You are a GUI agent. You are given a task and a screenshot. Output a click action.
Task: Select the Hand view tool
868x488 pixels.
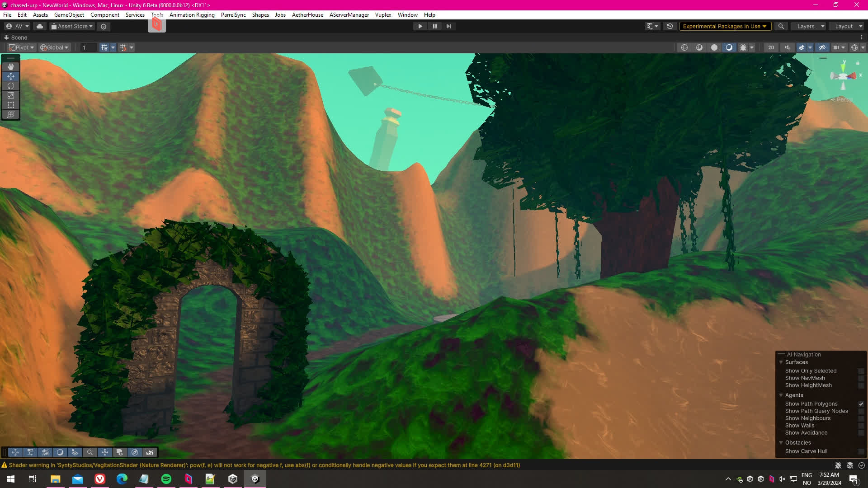(11, 66)
